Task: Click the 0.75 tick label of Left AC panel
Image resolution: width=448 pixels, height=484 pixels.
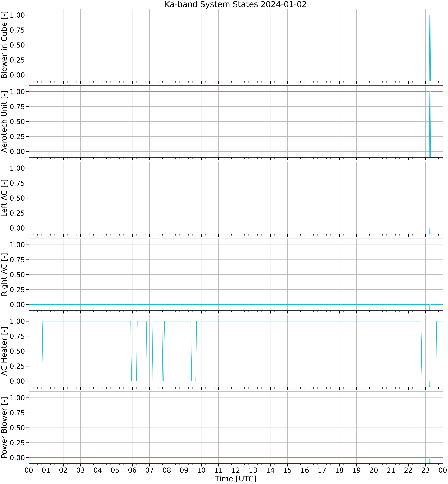Action: tap(17, 183)
